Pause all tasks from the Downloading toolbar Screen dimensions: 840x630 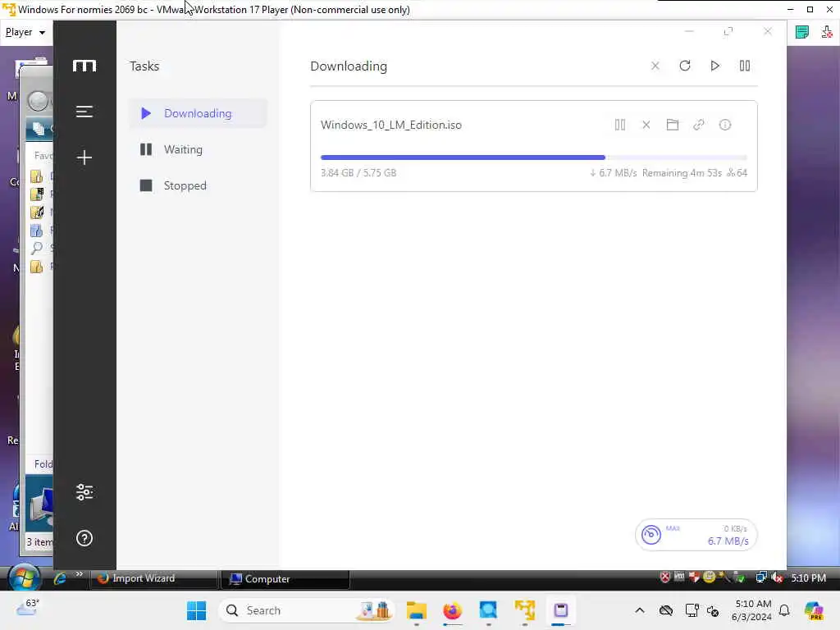coord(745,66)
